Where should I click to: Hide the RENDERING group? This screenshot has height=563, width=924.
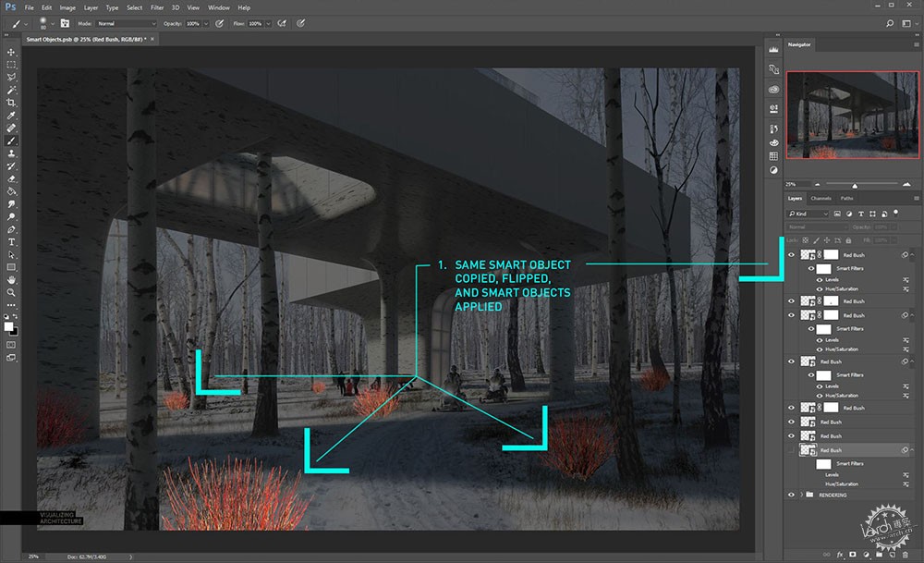792,496
